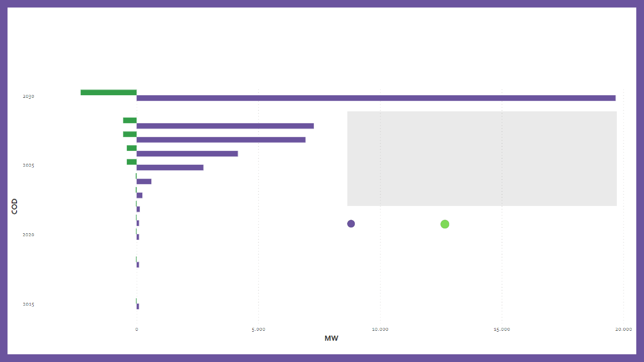Screen dimensions: 644x362
Task: Select the small purple bar for 2018
Action: pos(138,265)
